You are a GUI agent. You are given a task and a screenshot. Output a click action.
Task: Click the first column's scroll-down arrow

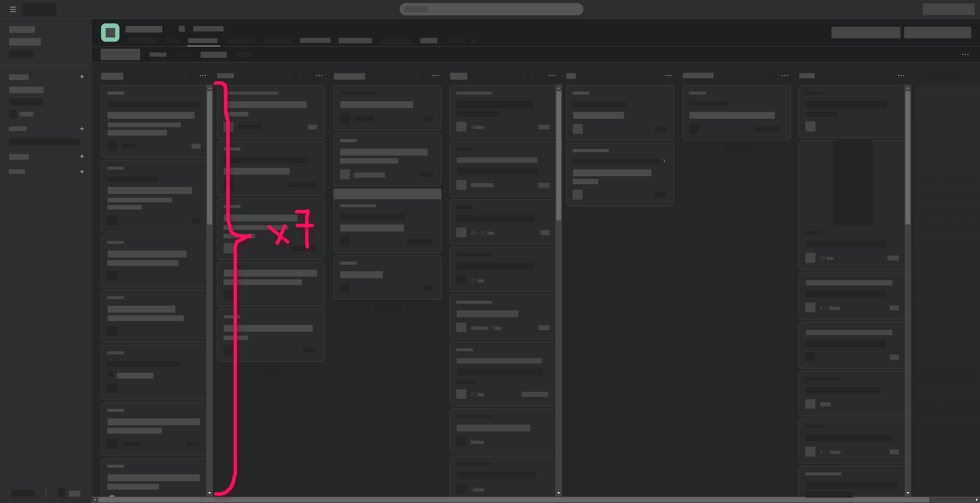tap(209, 493)
